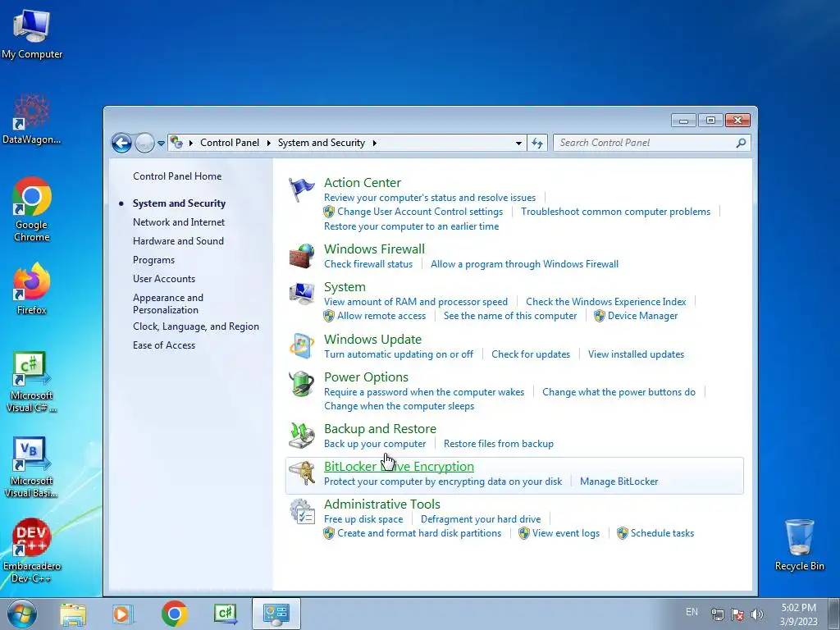
Task: Open My Computer desktop icon
Action: click(x=32, y=34)
